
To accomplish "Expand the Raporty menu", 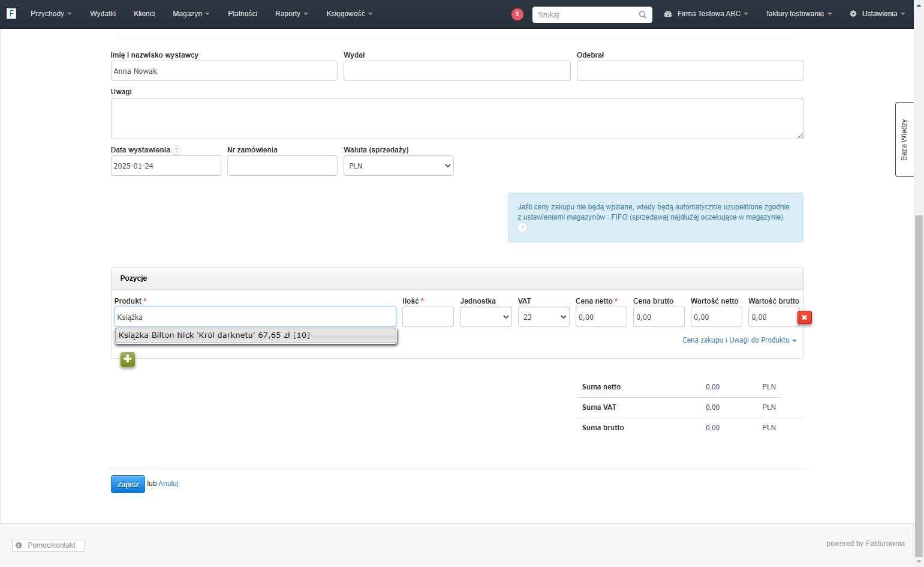I will point(291,14).
